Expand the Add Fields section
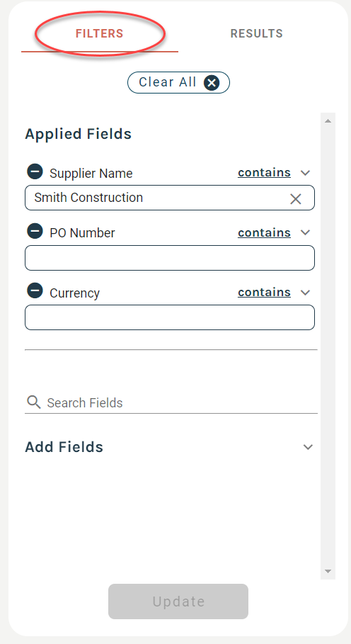The height and width of the screenshot is (644, 351). tap(308, 447)
